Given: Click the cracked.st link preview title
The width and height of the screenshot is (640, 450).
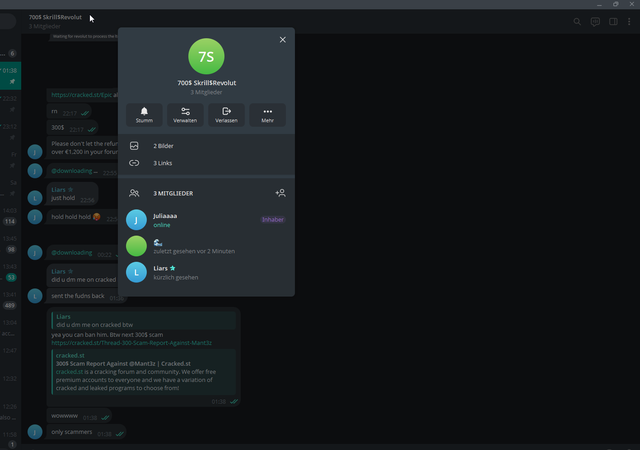Looking at the screenshot, I should (x=123, y=363).
